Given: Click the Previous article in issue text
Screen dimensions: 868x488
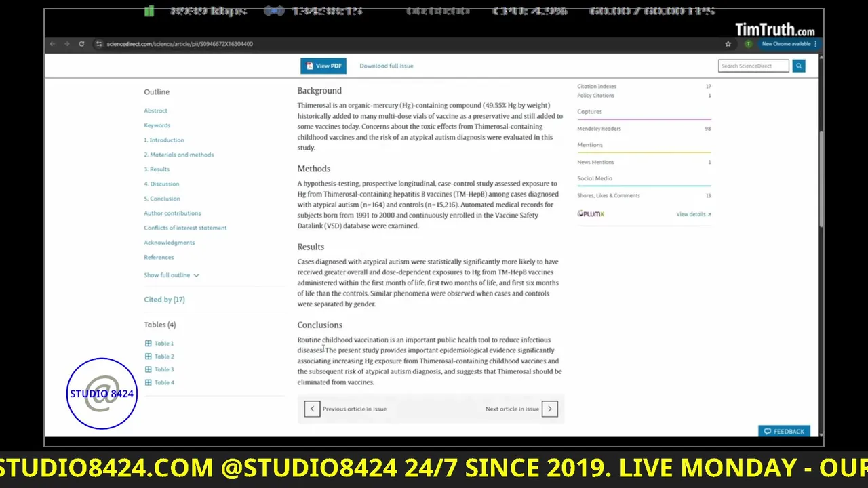Looking at the screenshot, I should 355,409.
